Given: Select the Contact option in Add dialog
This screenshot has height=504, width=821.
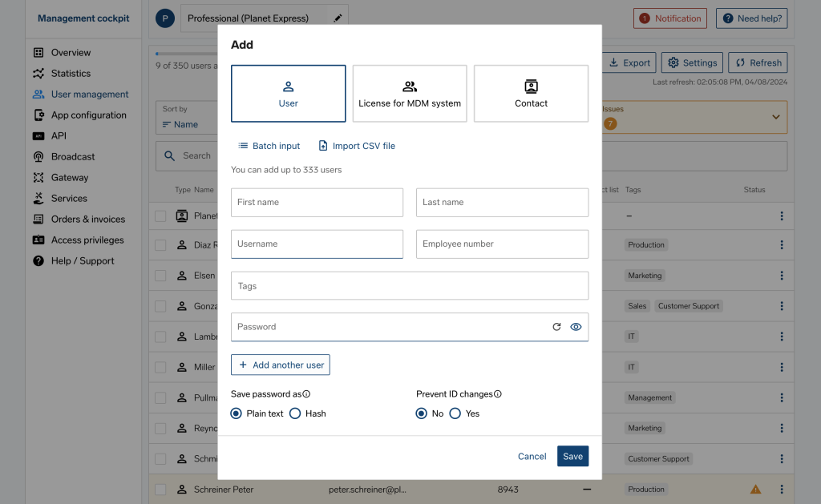Looking at the screenshot, I should [531, 93].
